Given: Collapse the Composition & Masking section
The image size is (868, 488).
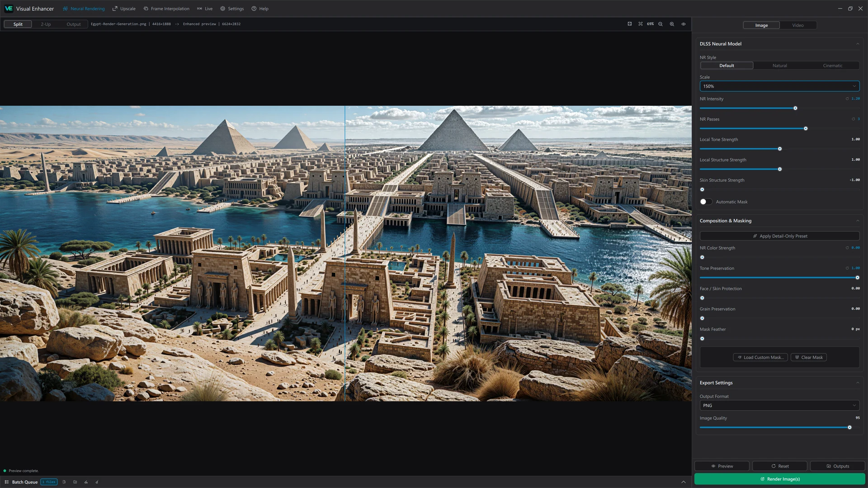Looking at the screenshot, I should (858, 221).
